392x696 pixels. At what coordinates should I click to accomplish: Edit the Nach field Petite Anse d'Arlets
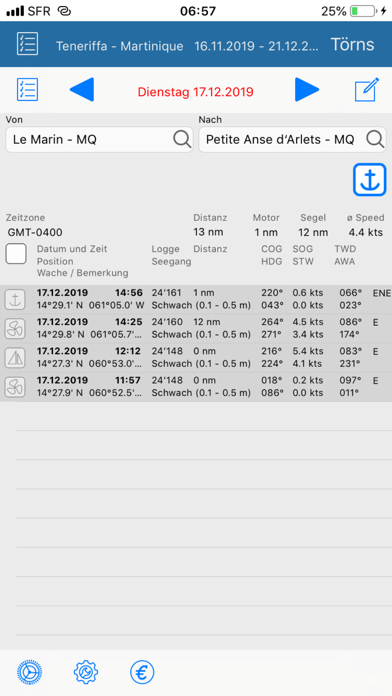tap(292, 140)
